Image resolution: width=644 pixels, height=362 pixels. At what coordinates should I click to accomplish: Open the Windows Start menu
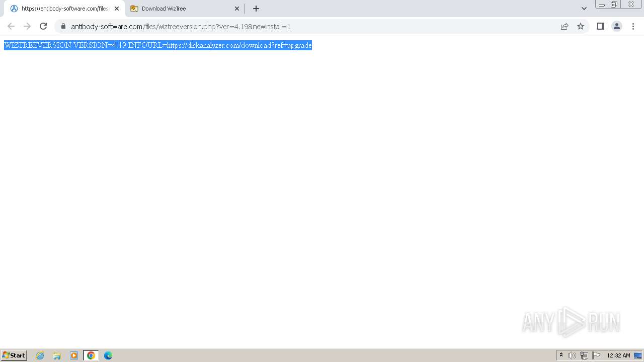pos(14,355)
